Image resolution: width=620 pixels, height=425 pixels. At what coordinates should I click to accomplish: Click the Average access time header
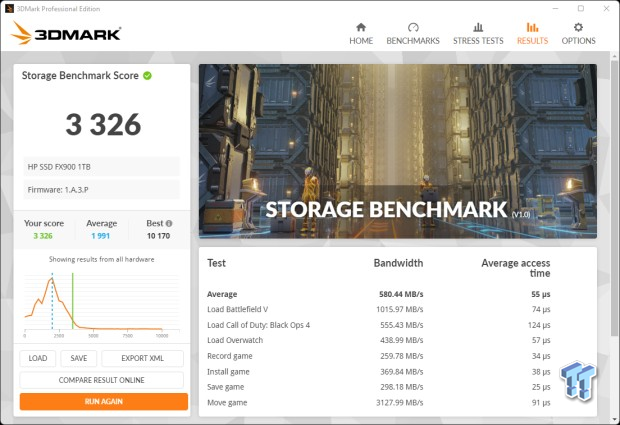[516, 268]
